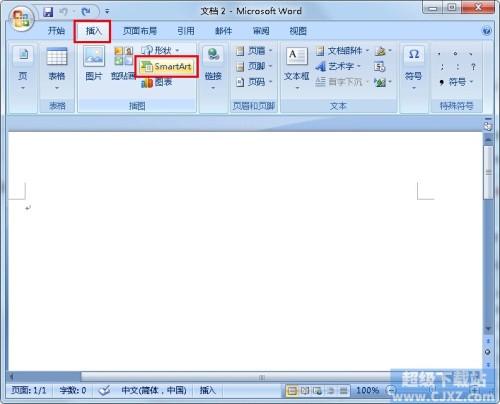500x404 pixels.
Task: Open Word help question mark icon
Action: [486, 31]
